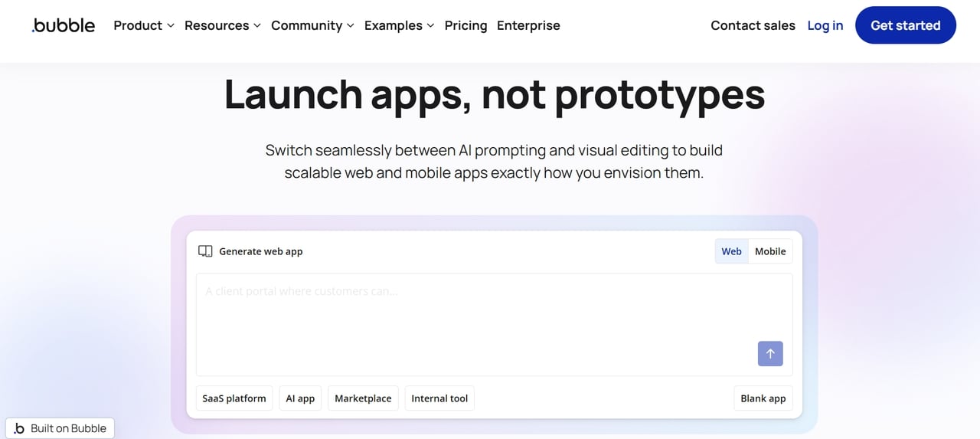Image resolution: width=980 pixels, height=439 pixels.
Task: Submit prompt with the arrow button
Action: (770, 353)
